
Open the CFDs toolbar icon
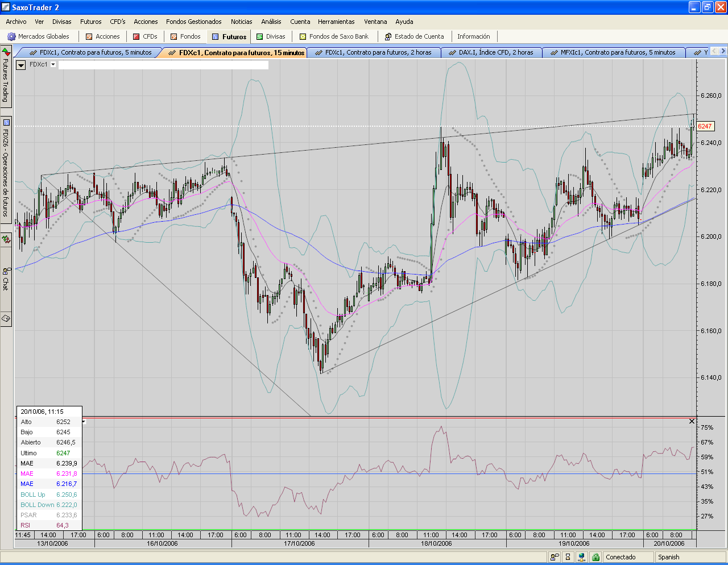point(136,36)
